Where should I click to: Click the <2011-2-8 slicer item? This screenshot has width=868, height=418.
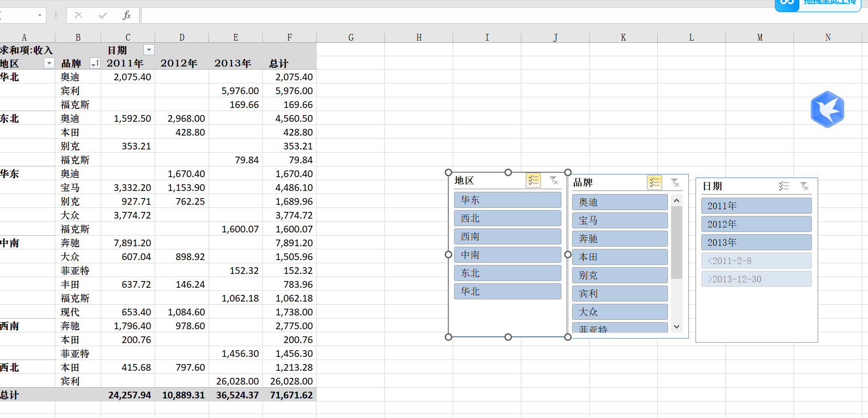click(x=756, y=261)
